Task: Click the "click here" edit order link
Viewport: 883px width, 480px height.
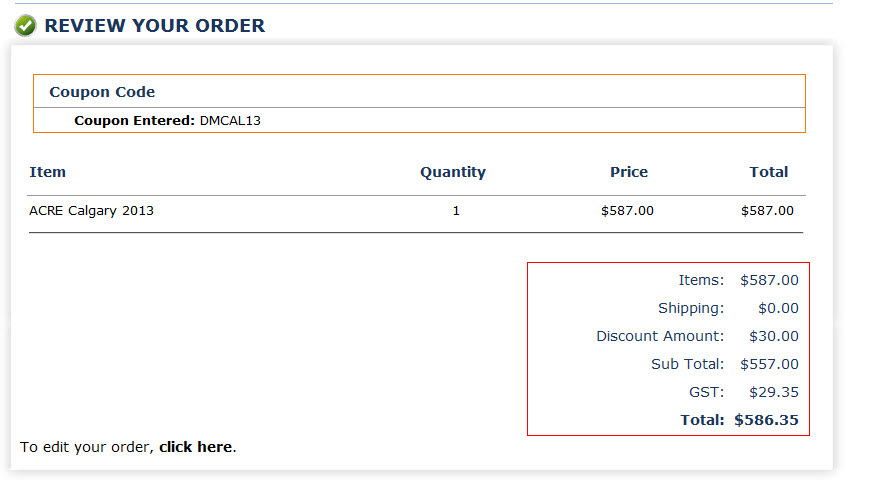Action: click(x=195, y=447)
